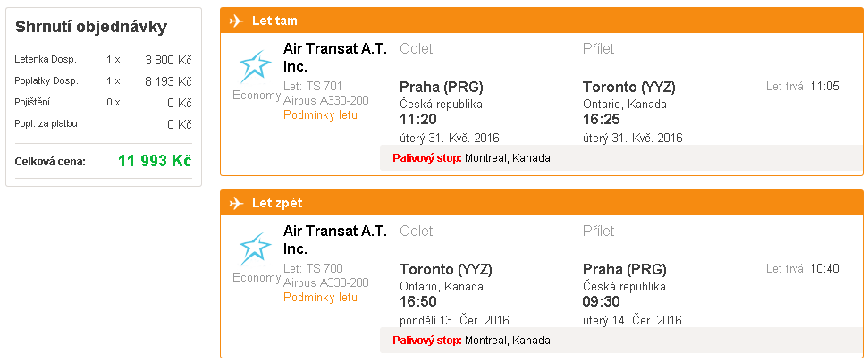Click the Popl. za platbu row
The width and height of the screenshot is (868, 362).
coord(103,124)
